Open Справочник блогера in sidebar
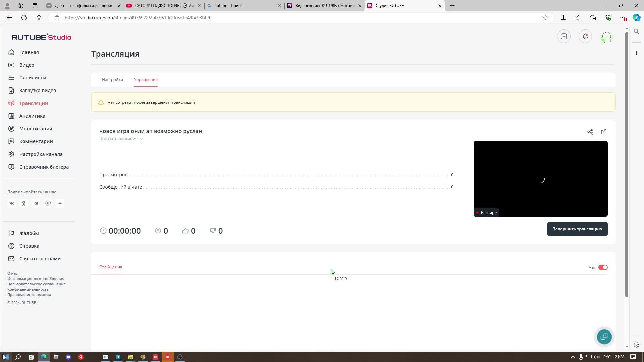Image resolution: width=644 pixels, height=362 pixels. [x=44, y=167]
